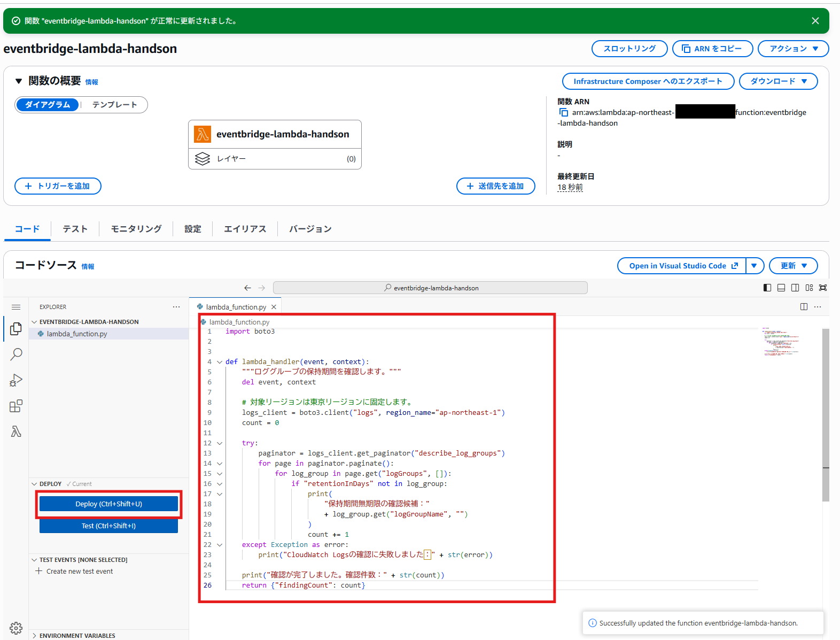Fold the lambda_handler function at line 4
This screenshot has height=640, width=840.
tap(220, 362)
